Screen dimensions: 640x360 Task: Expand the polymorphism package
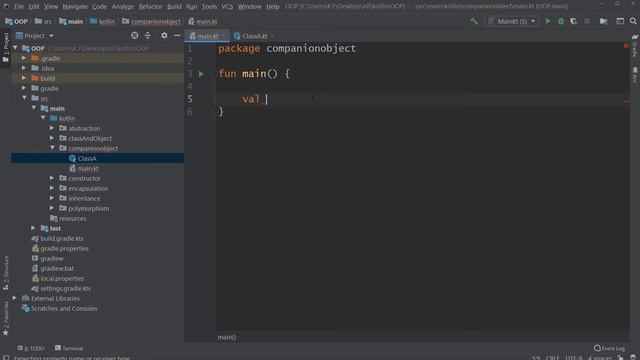coord(52,208)
